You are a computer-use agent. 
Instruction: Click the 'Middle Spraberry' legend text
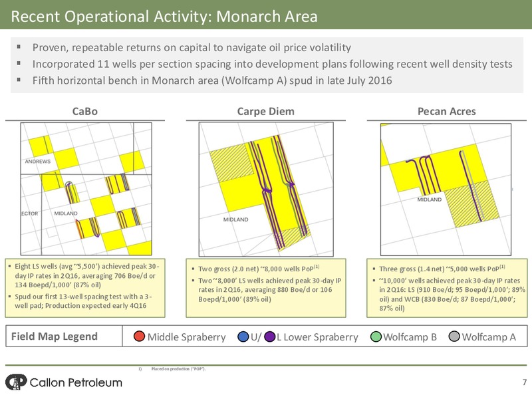[x=187, y=337]
